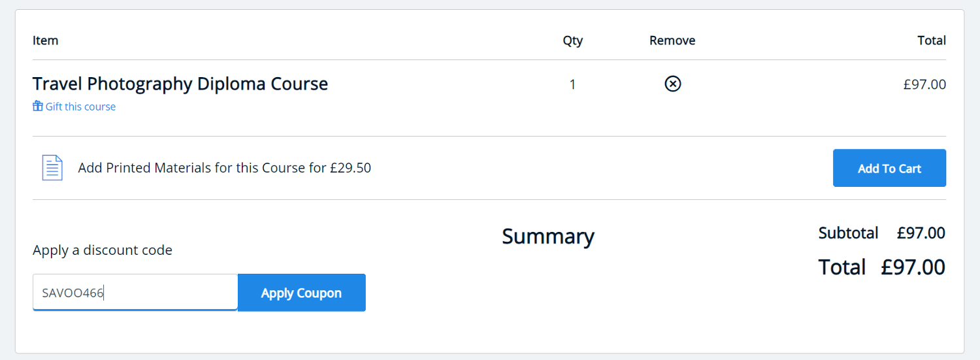
Task: Focus the discount code input field
Action: [x=135, y=292]
